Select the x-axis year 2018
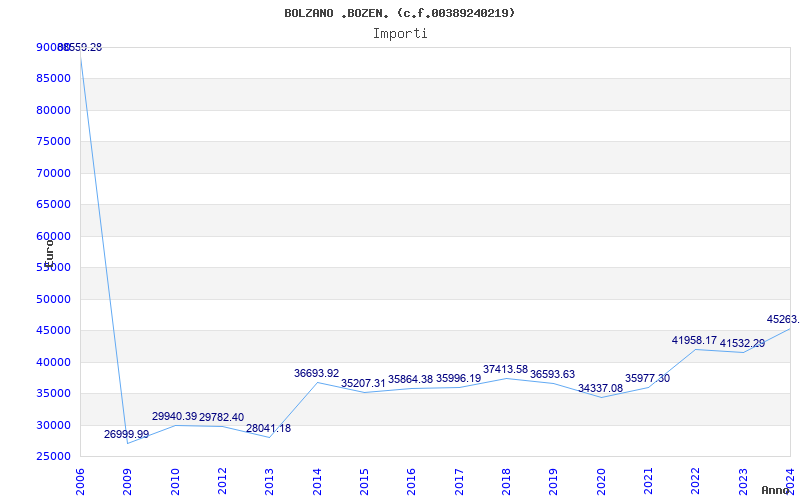Viewport: 800px width, 500px height. (x=506, y=482)
